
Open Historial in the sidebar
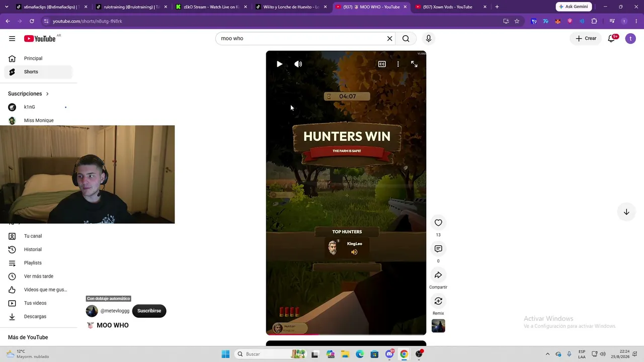(x=38, y=249)
